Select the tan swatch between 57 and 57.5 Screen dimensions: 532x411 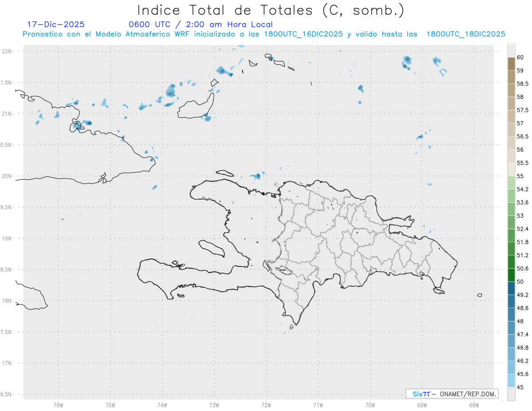511,117
